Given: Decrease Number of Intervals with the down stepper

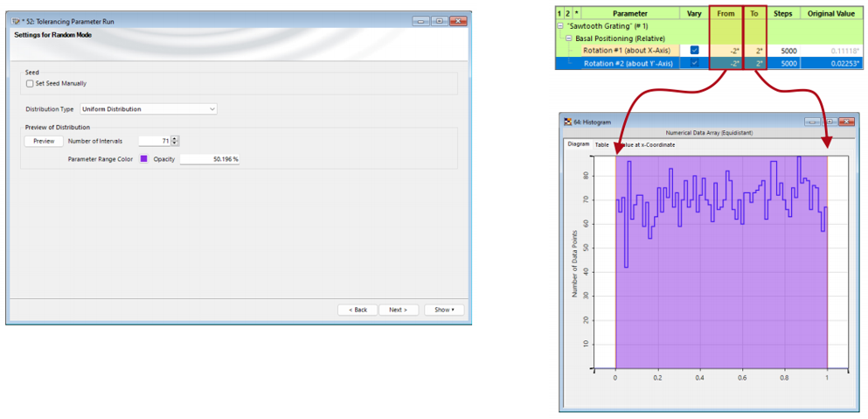Looking at the screenshot, I should pos(175,143).
